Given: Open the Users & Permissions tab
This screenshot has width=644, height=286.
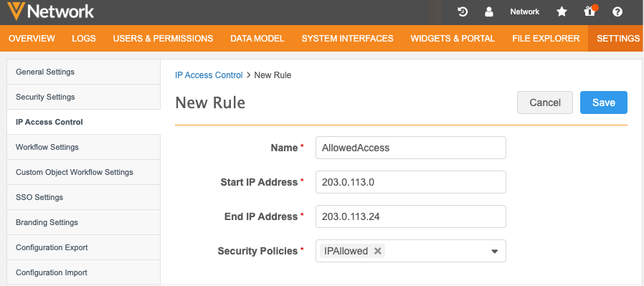Looking at the screenshot, I should (163, 39).
